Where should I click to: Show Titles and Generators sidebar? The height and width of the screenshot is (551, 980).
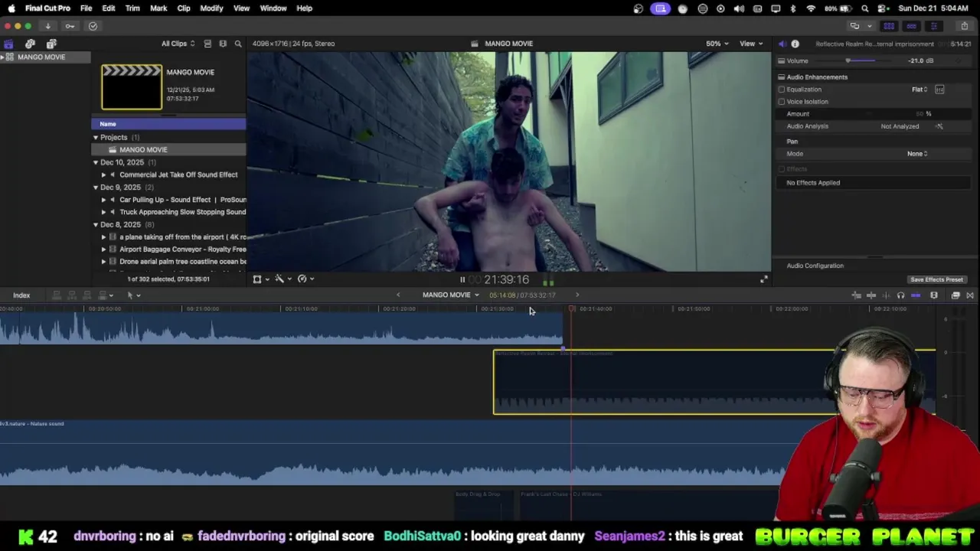coord(51,44)
